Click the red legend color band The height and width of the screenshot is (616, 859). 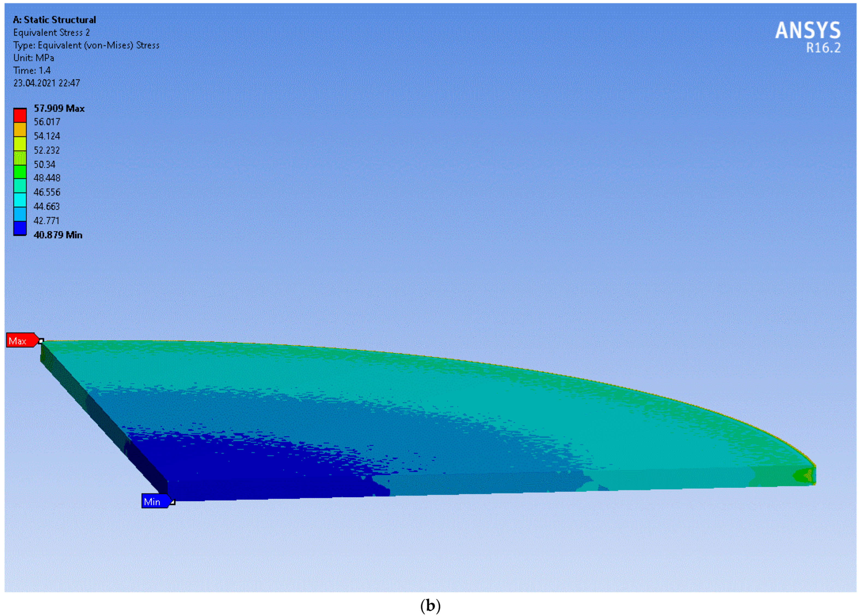click(x=20, y=115)
